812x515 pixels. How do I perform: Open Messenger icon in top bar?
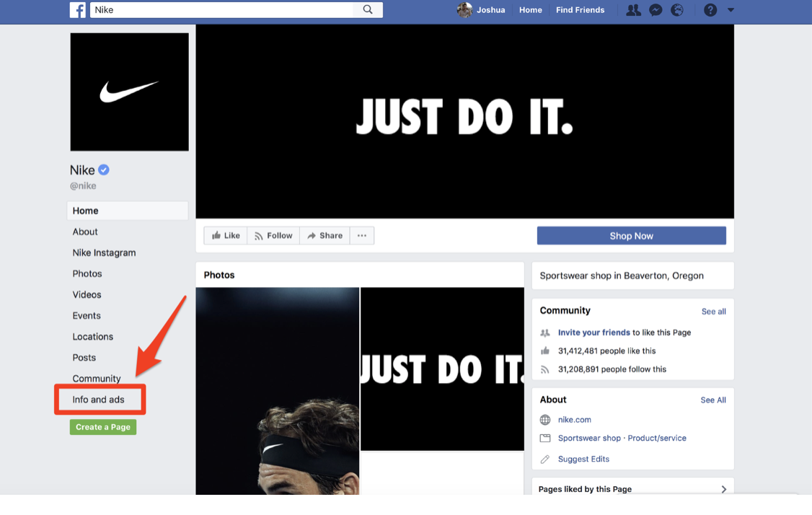(656, 10)
